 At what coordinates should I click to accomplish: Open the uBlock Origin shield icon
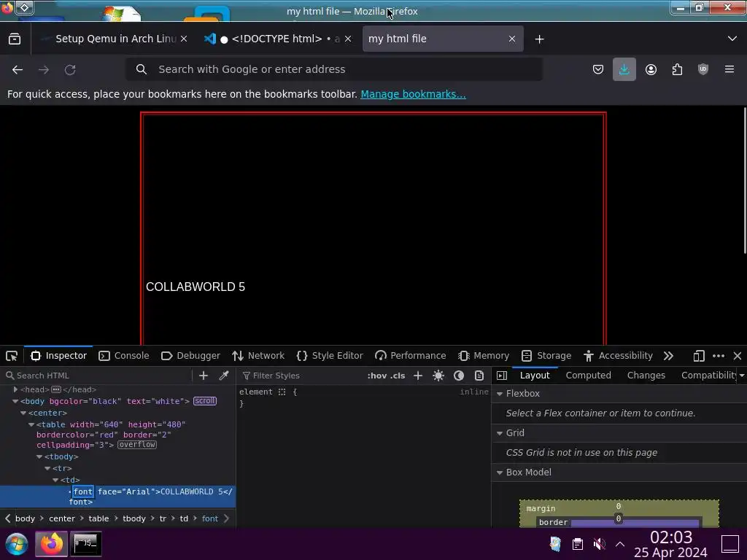(x=703, y=69)
